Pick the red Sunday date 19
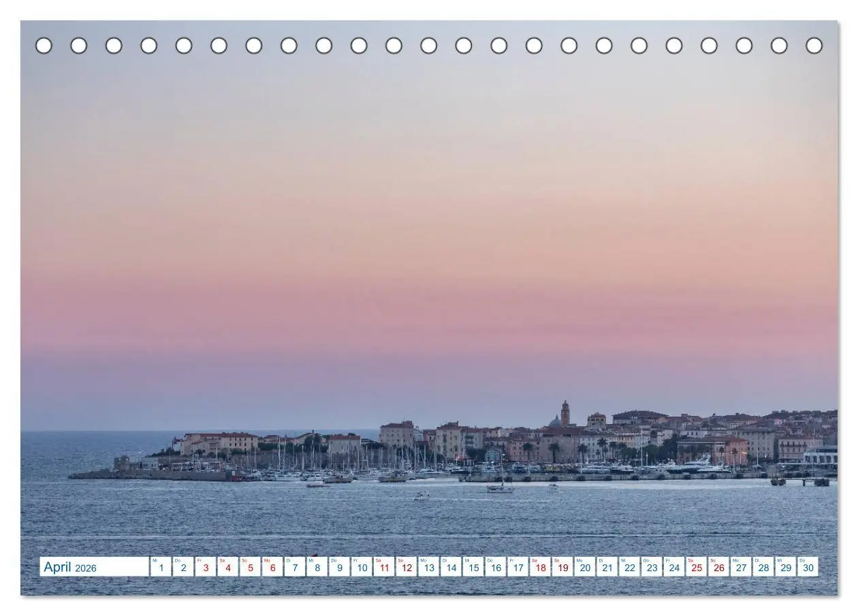 click(x=562, y=567)
